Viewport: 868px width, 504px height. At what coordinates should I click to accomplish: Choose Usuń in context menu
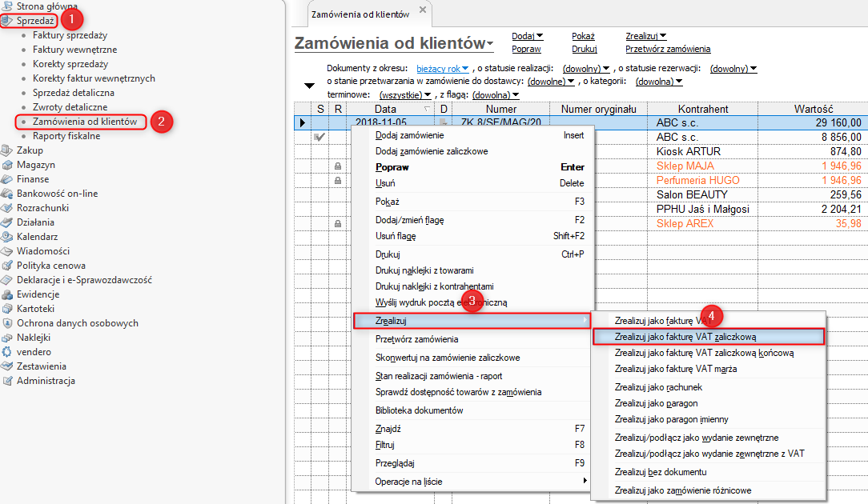click(473, 183)
